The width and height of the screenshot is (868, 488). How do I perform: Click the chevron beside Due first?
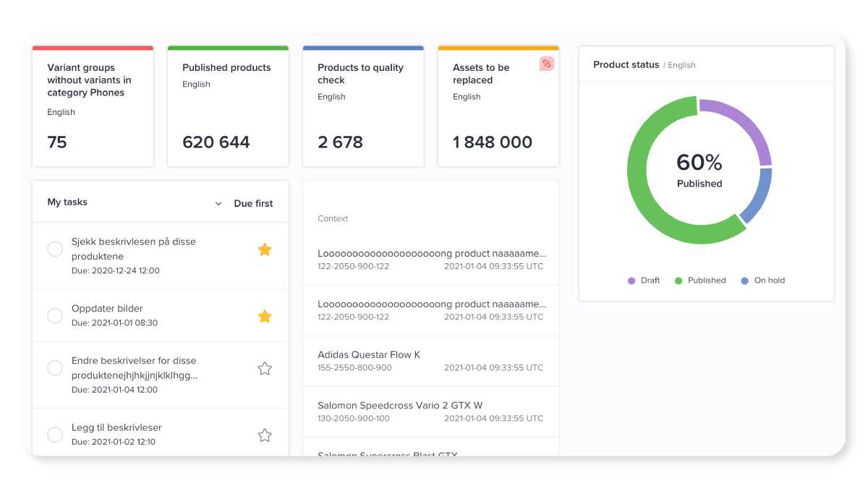[218, 204]
